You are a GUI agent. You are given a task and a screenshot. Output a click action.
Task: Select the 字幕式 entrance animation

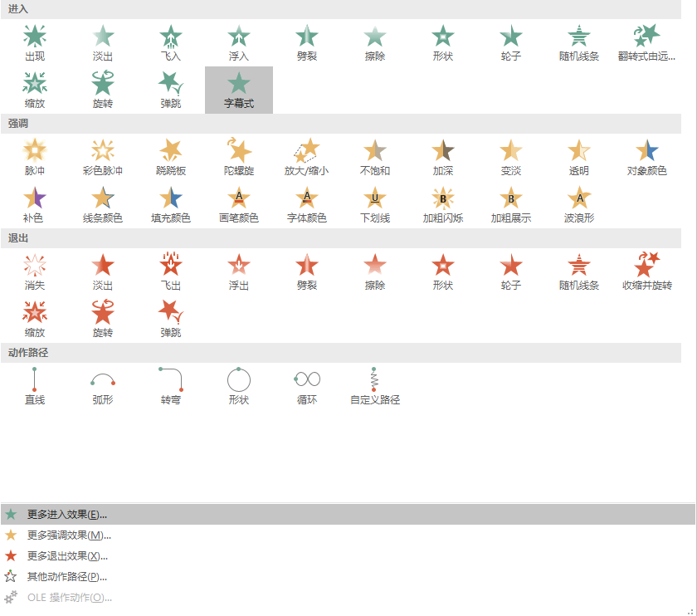239,90
